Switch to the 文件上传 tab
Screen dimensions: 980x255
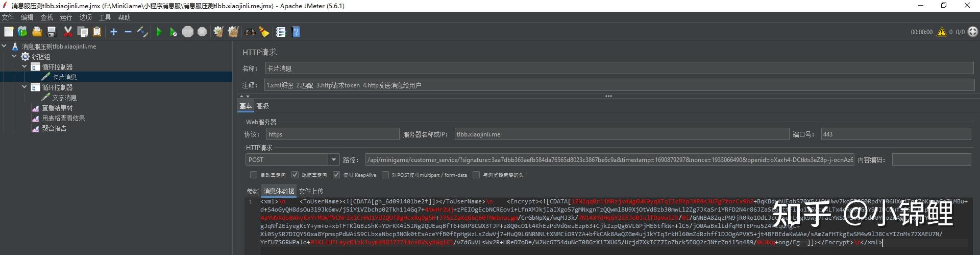[x=311, y=191]
